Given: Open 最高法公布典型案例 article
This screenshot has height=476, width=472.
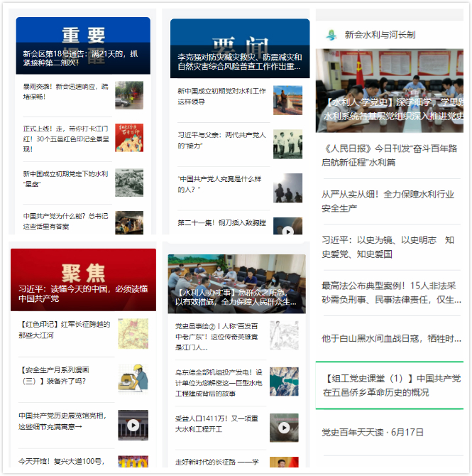Looking at the screenshot, I should 389,292.
